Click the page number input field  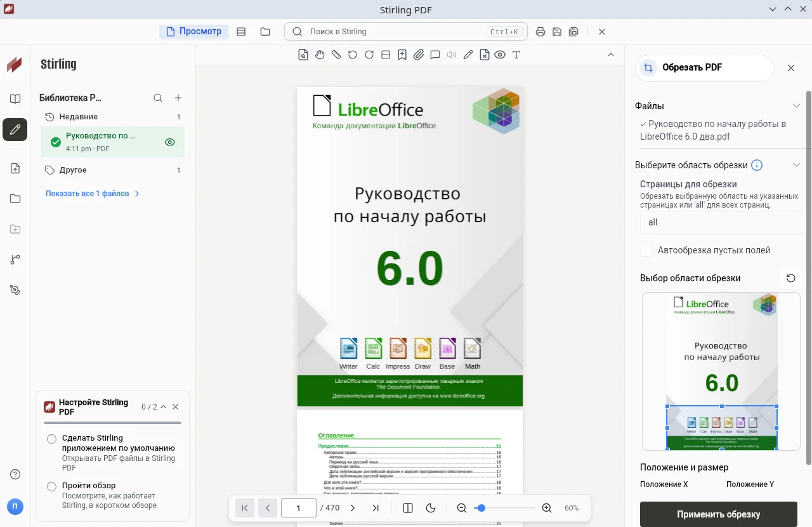298,508
